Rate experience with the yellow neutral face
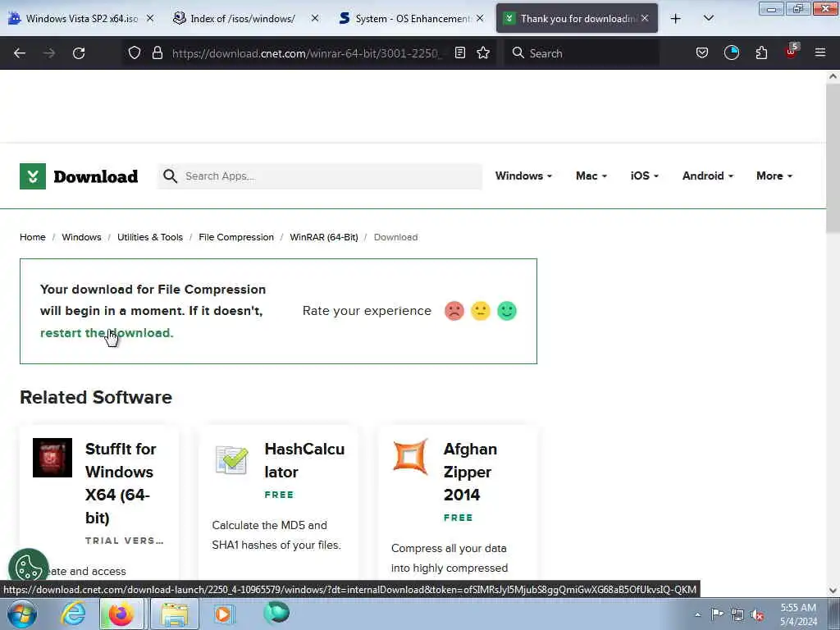The width and height of the screenshot is (840, 630). pos(481,311)
